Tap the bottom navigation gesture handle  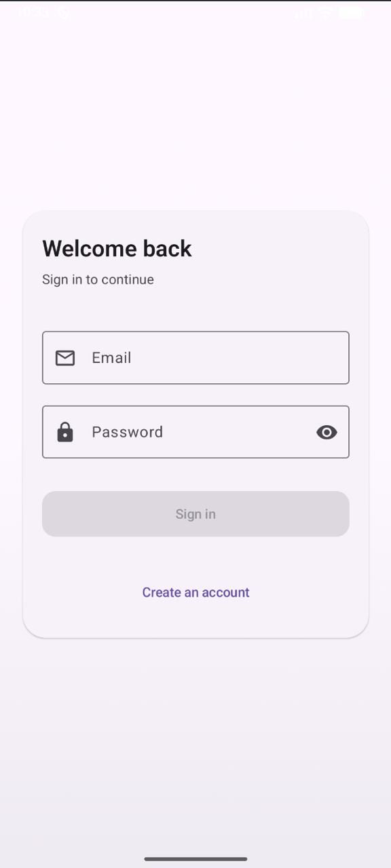pyautogui.click(x=195, y=859)
